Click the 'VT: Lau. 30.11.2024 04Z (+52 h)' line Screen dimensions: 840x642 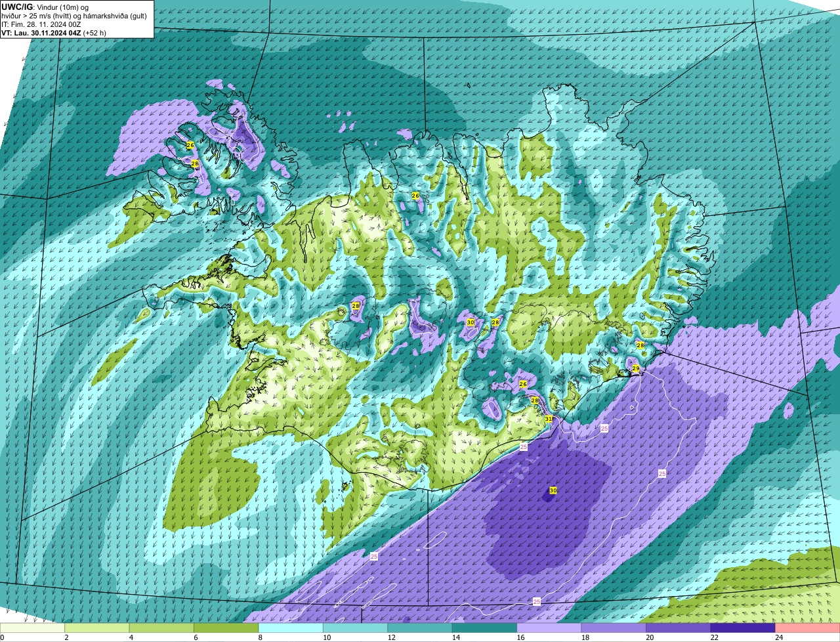pyautogui.click(x=54, y=33)
